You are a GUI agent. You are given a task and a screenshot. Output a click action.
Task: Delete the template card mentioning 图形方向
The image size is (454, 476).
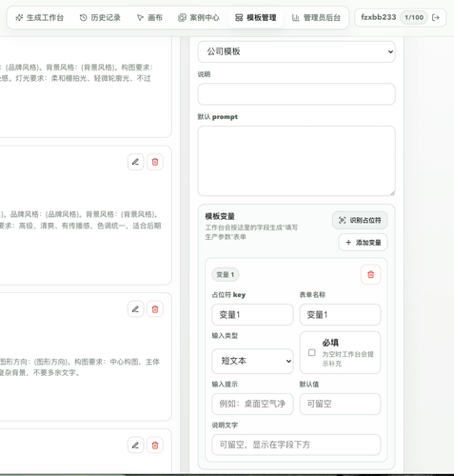pos(155,309)
